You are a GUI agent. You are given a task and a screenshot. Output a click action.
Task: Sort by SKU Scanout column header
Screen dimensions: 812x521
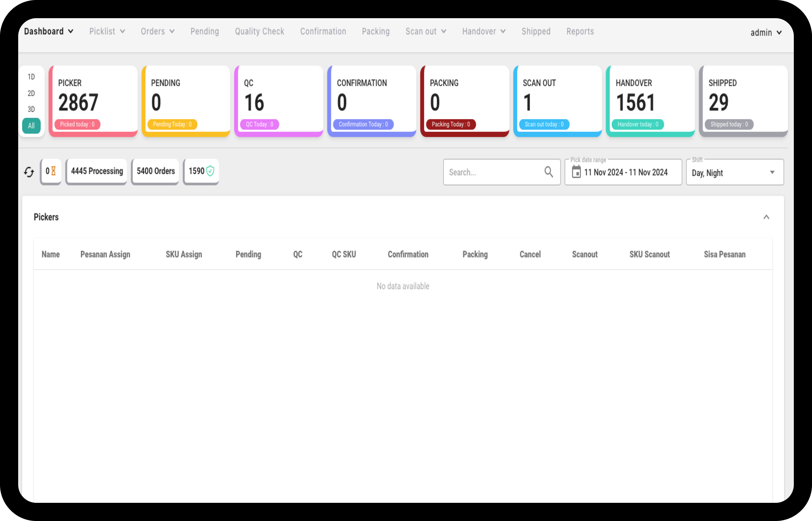(650, 254)
